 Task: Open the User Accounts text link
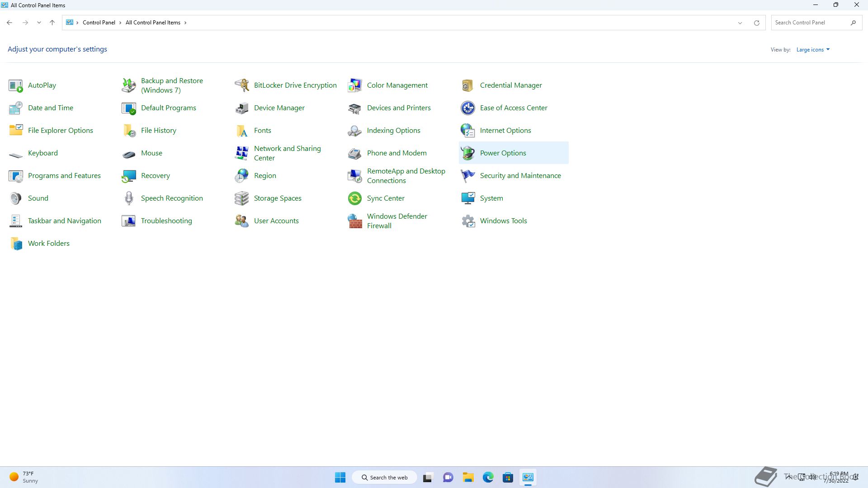[x=276, y=221]
